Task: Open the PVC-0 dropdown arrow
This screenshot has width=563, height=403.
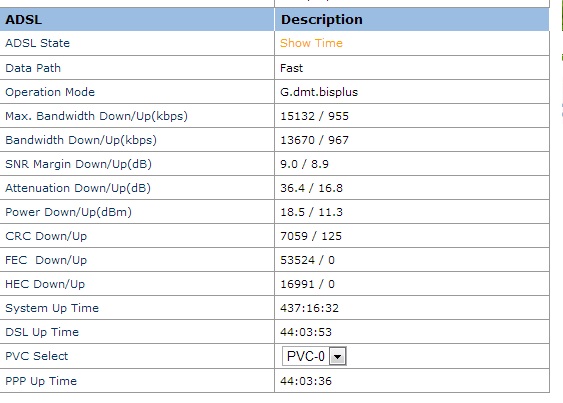Action: pos(338,356)
